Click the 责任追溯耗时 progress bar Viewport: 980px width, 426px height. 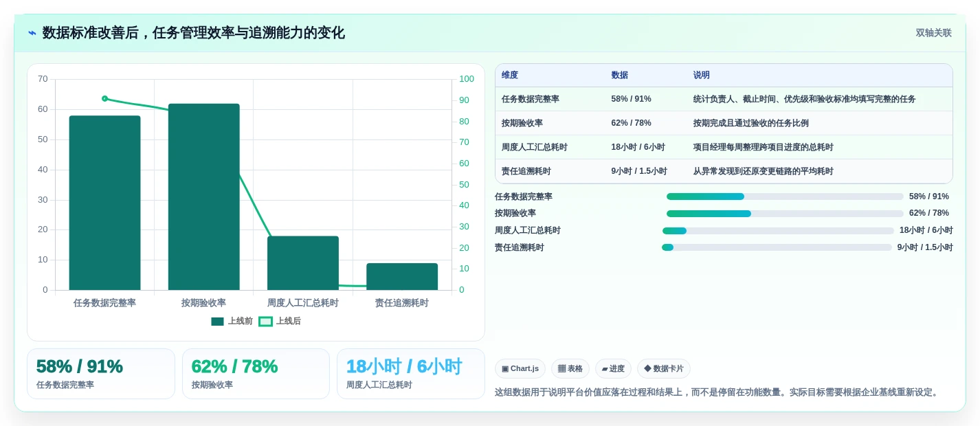[x=777, y=247]
